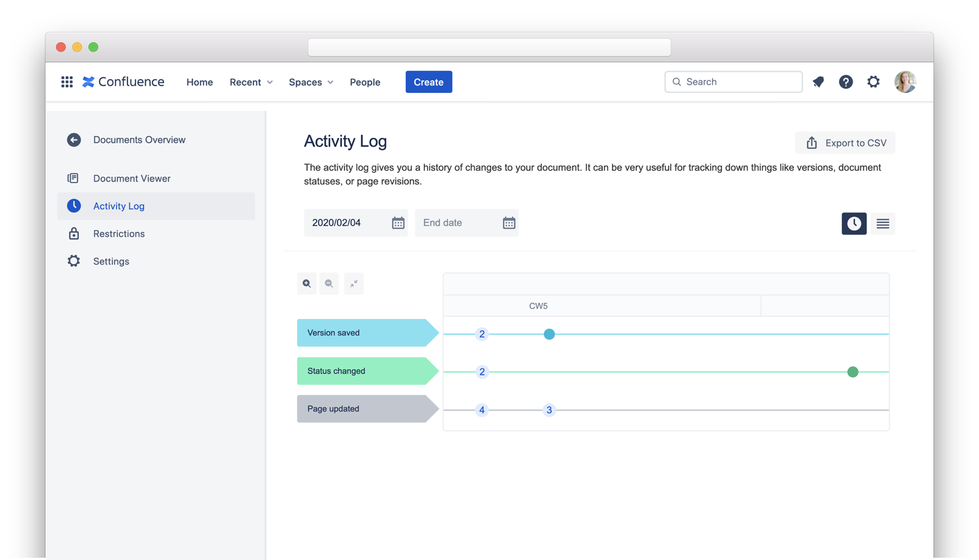Open the user profile avatar menu
Image resolution: width=979 pixels, height=560 pixels.
[905, 82]
